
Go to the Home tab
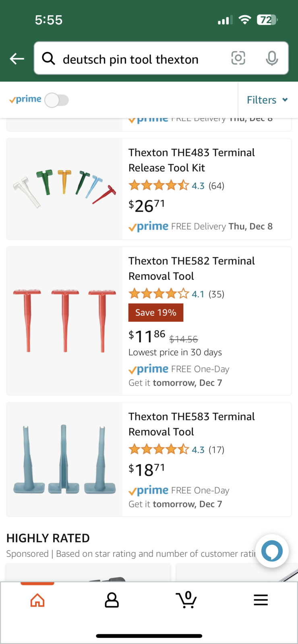pyautogui.click(x=37, y=600)
